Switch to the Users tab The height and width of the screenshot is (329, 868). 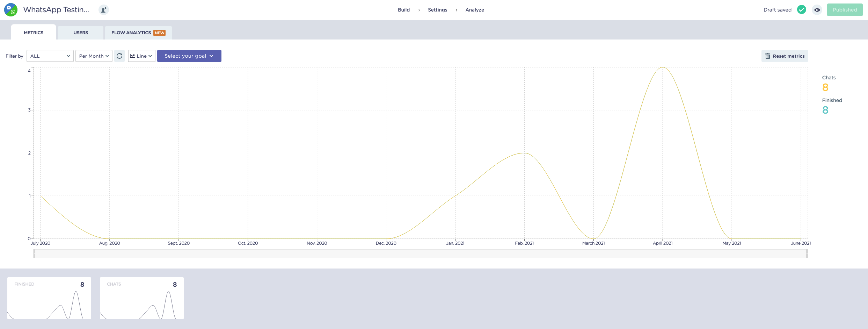(x=81, y=33)
